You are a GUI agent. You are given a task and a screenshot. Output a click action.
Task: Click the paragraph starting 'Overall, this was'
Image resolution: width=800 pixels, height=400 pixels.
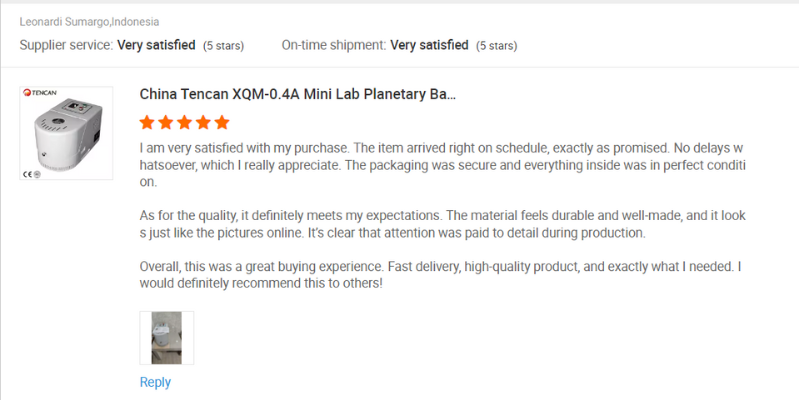(x=440, y=275)
